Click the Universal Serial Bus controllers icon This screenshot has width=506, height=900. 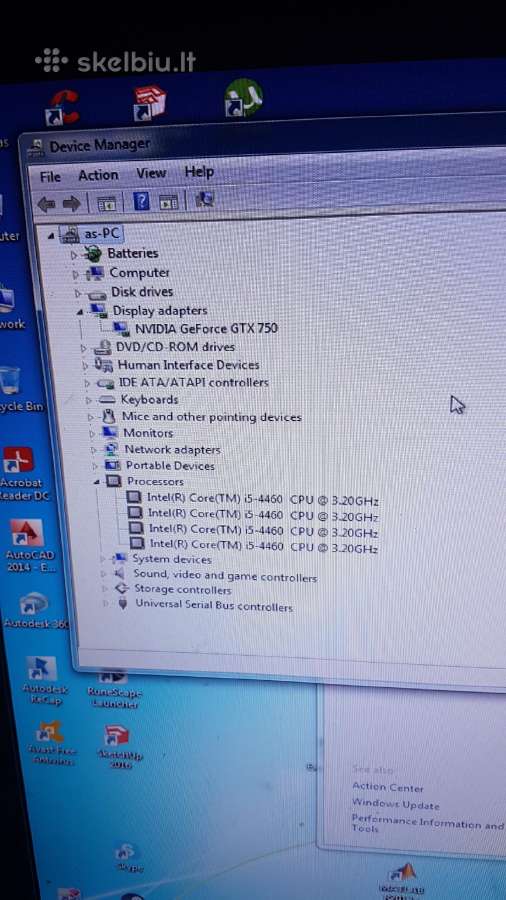point(122,603)
